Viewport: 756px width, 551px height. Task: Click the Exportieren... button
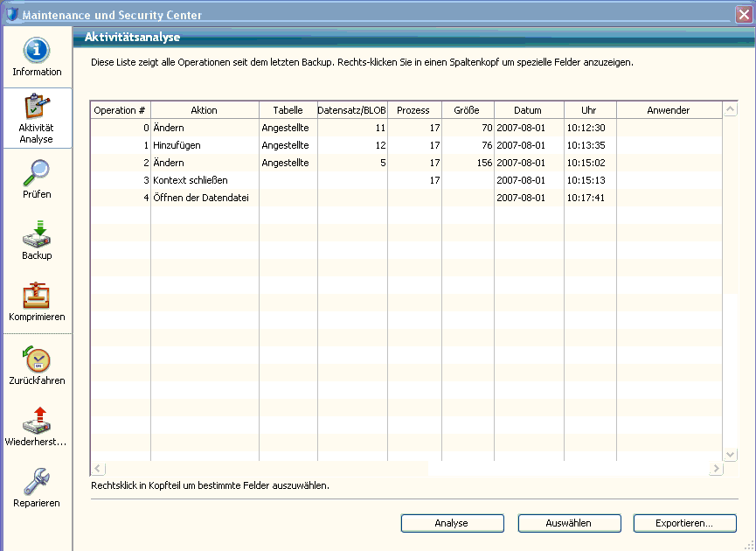[x=684, y=523]
